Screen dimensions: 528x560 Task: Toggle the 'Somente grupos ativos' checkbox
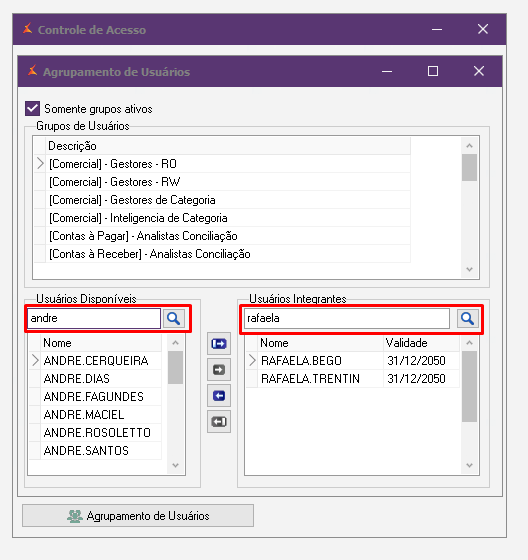click(33, 108)
